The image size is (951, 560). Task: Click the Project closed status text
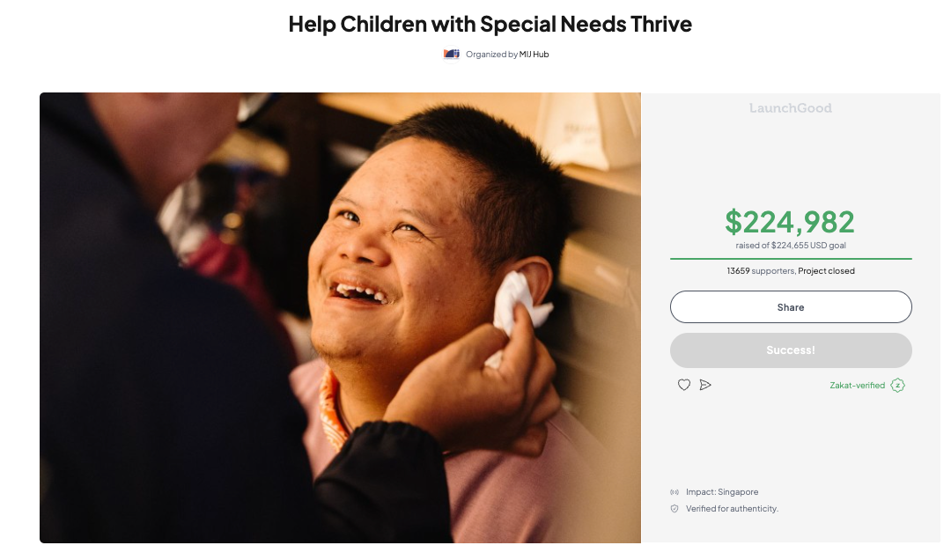coord(826,270)
